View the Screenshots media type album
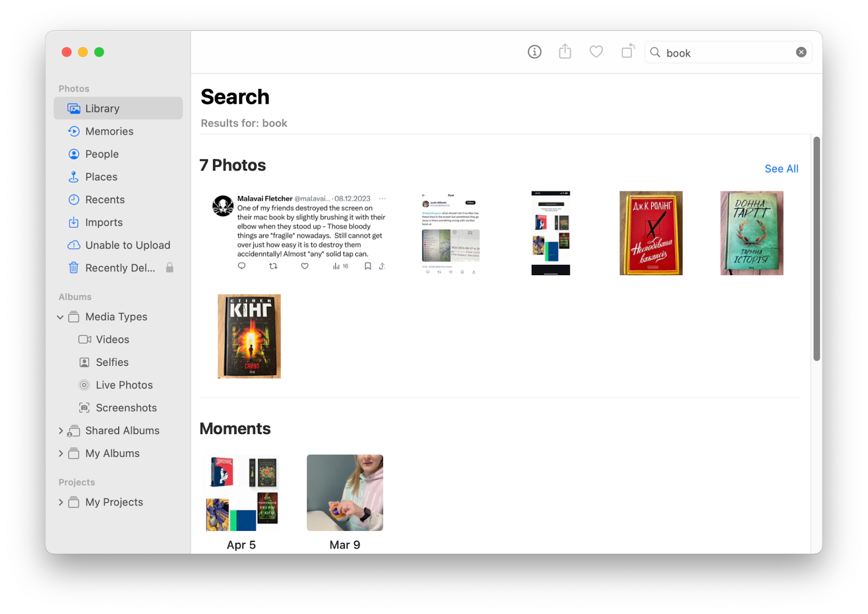Viewport: 868px width, 614px height. 125,407
